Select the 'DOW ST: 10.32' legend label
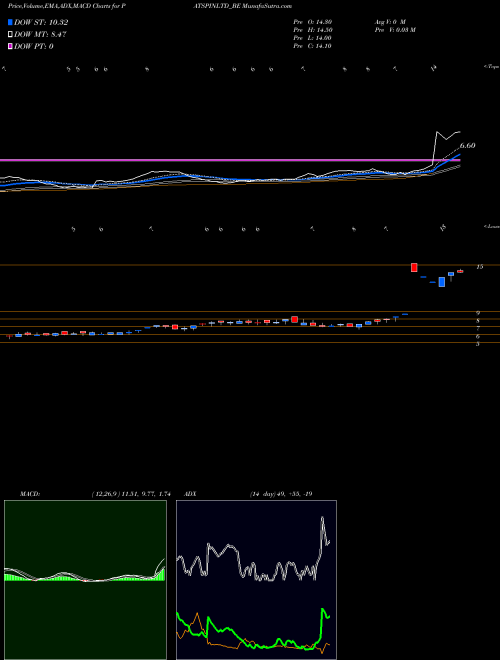The image size is (500, 660). click(x=41, y=22)
